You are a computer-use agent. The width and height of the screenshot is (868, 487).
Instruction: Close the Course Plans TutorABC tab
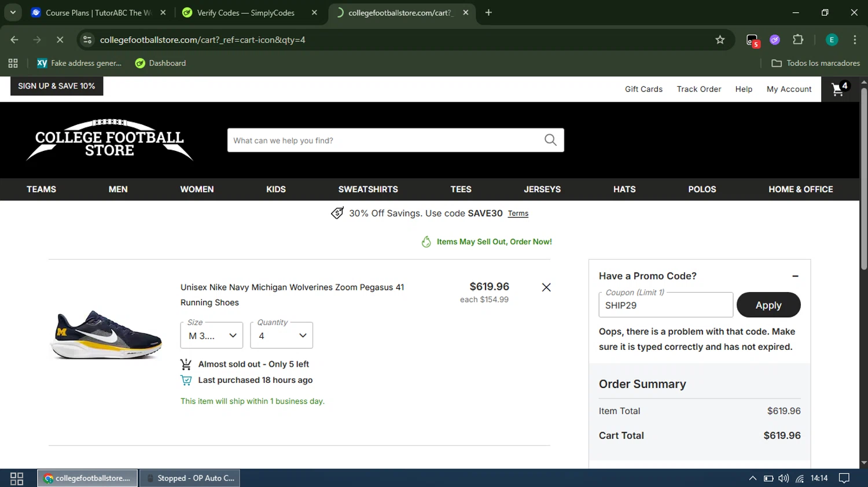tap(163, 12)
